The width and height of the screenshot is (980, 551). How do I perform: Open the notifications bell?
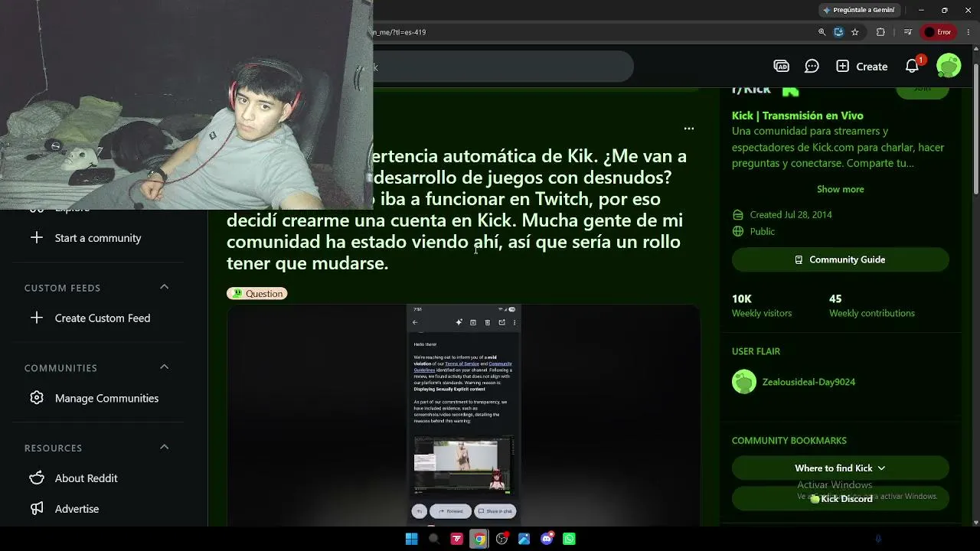[912, 67]
